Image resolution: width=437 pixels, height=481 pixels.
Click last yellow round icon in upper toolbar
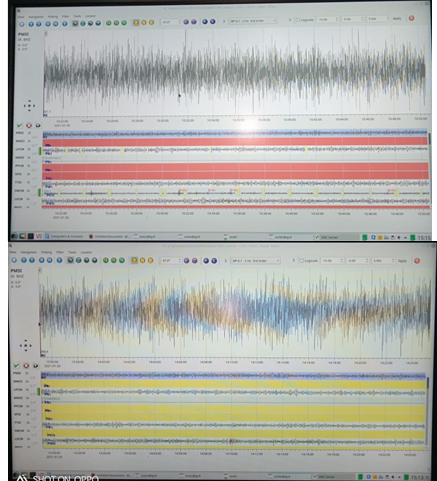(151, 22)
